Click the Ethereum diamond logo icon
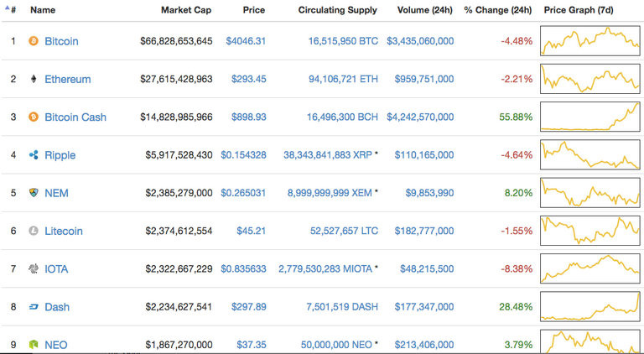The width and height of the screenshot is (644, 354). [34, 79]
